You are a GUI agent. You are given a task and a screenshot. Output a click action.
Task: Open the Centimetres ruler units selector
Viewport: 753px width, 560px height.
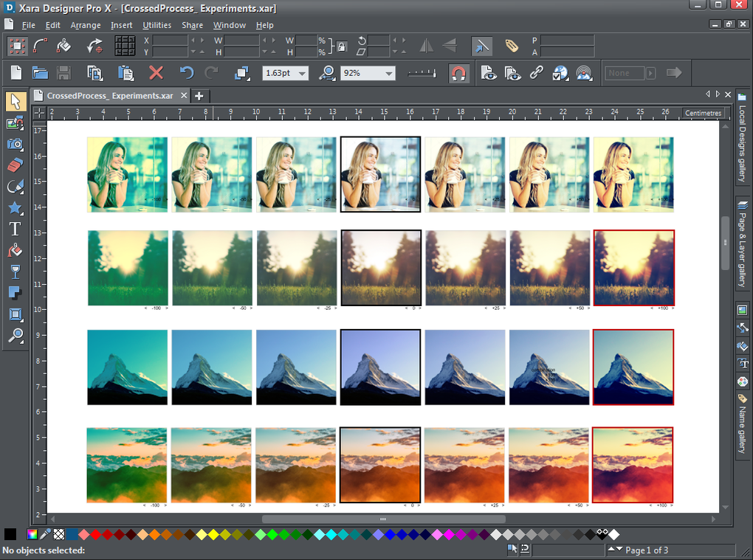(x=702, y=113)
